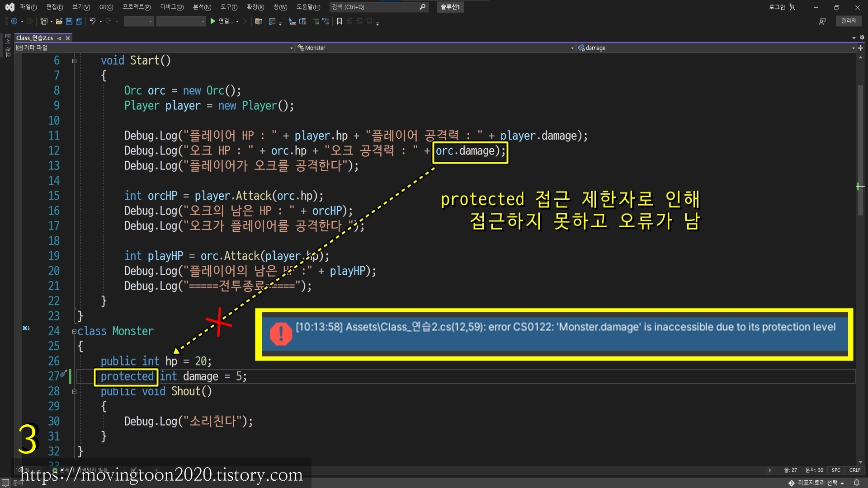Image resolution: width=868 pixels, height=488 pixels.
Task: Open the 편집(E) menu
Action: click(54, 7)
